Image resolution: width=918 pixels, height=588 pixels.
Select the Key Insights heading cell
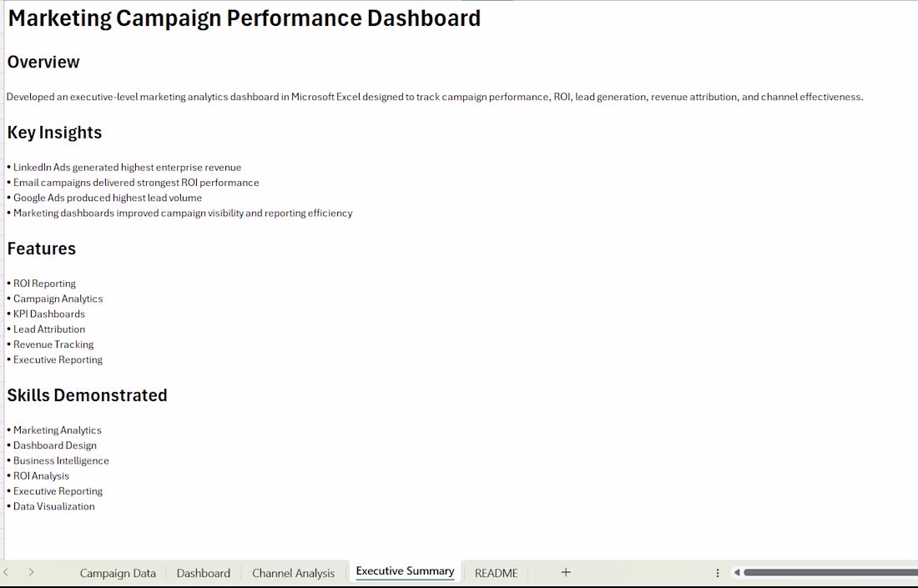point(54,133)
